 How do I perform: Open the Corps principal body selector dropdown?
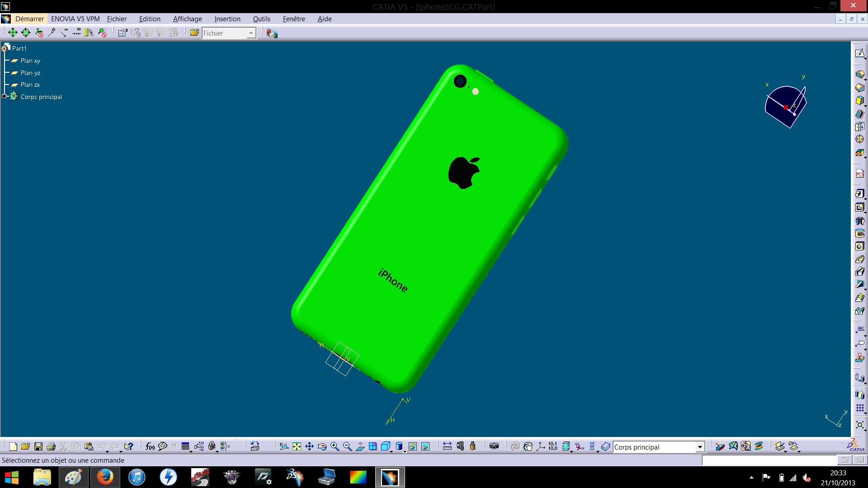pos(700,447)
